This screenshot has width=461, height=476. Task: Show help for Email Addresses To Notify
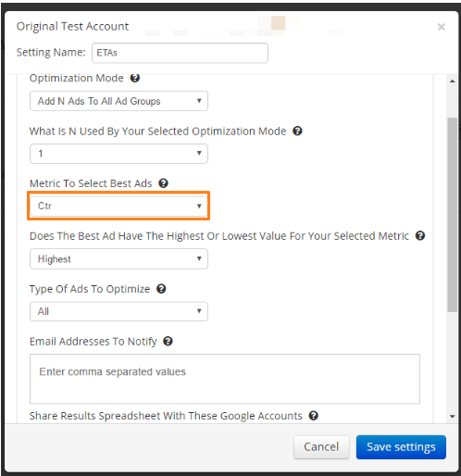pyautogui.click(x=168, y=342)
